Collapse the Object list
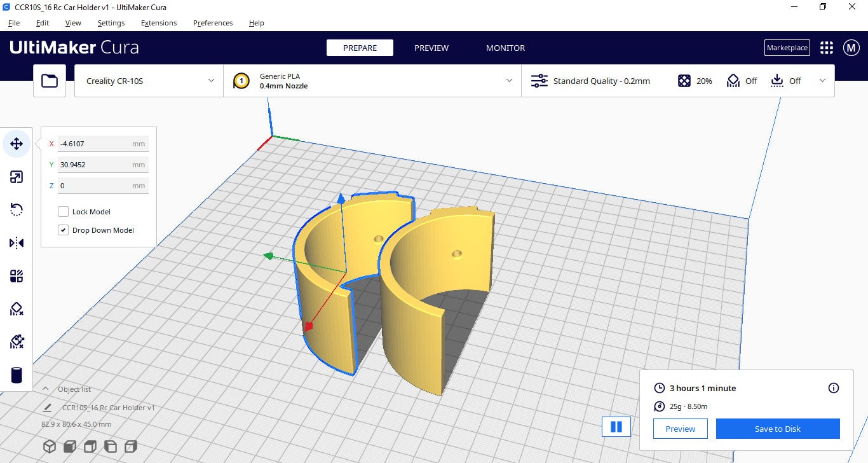 45,389
